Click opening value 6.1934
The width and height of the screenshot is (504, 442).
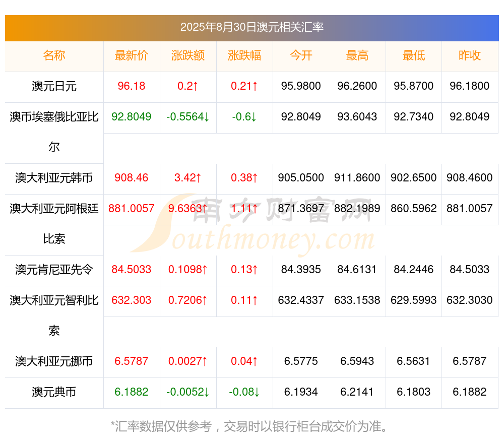301,392
